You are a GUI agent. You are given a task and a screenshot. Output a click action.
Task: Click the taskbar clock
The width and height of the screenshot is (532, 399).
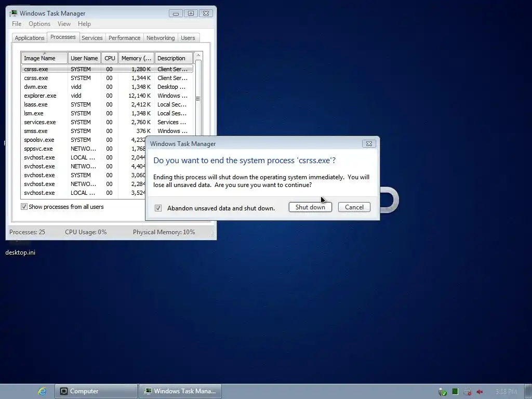pyautogui.click(x=506, y=392)
